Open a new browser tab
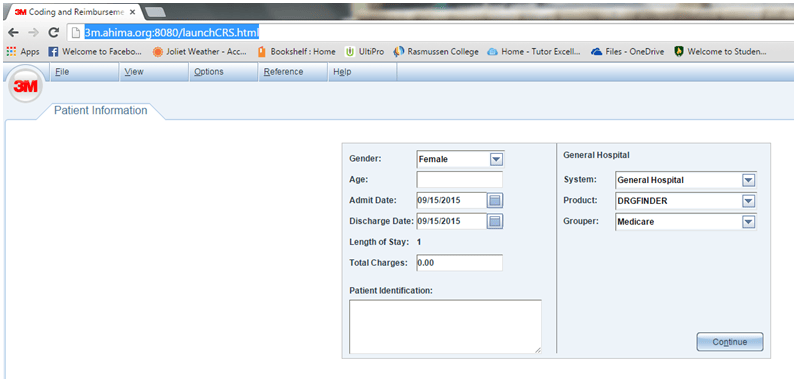 coord(154,12)
